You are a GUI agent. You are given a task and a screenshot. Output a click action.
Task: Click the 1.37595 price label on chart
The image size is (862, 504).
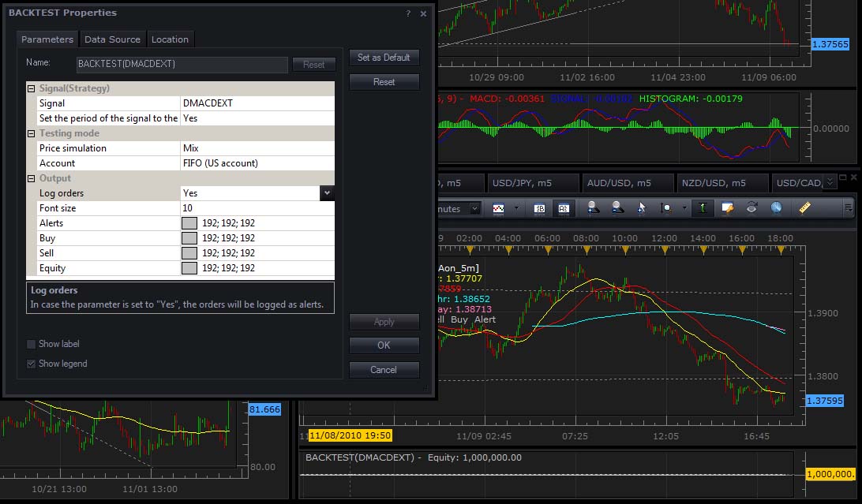pos(824,401)
